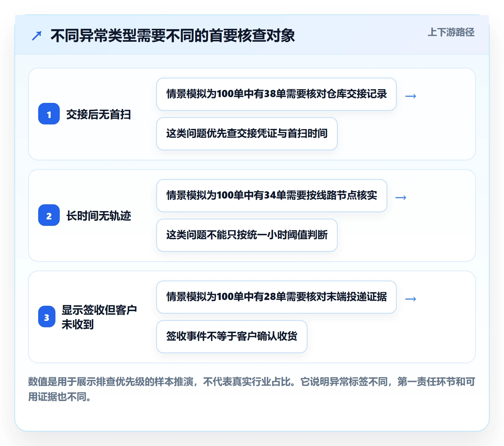The height and width of the screenshot is (446, 504).
Task: Click the number 3 badge
Action: (x=47, y=317)
